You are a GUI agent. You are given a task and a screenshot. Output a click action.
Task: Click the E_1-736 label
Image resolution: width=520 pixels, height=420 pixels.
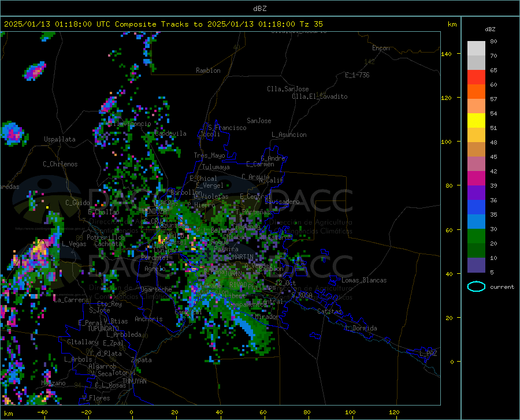click(357, 75)
